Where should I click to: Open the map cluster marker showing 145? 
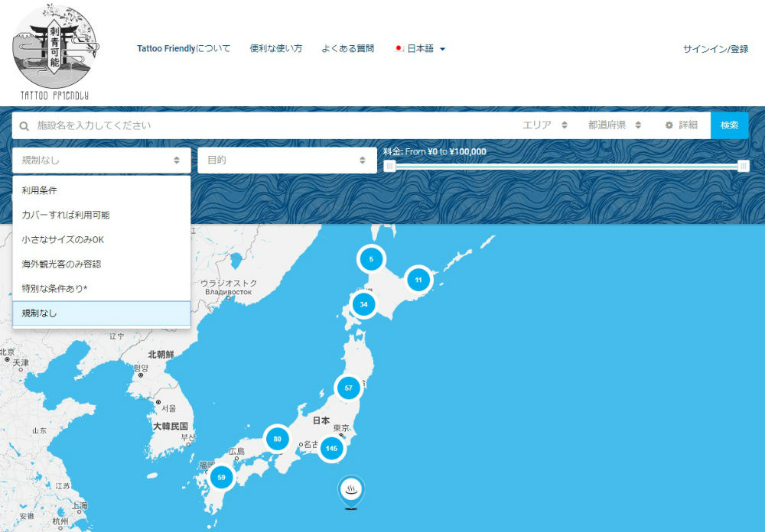(331, 448)
